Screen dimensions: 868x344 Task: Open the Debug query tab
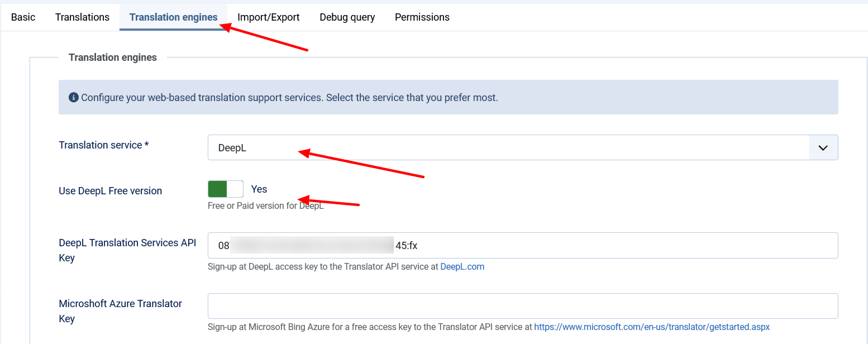click(x=347, y=17)
